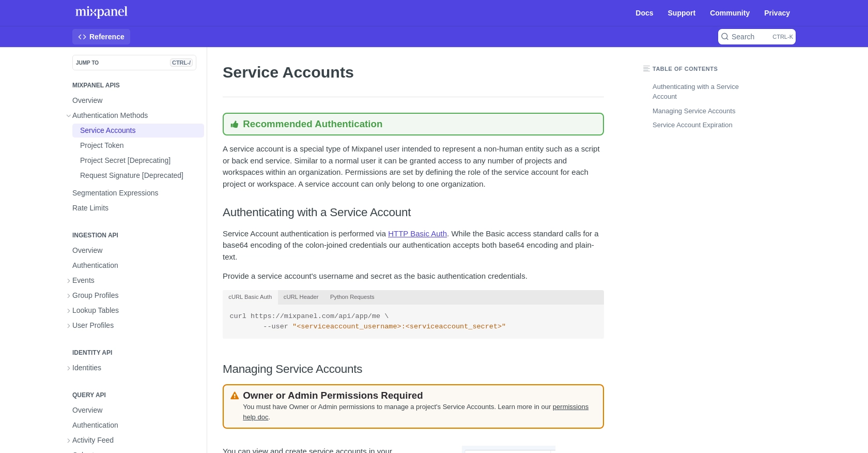Click the Activity Feed sidebar item

93,440
